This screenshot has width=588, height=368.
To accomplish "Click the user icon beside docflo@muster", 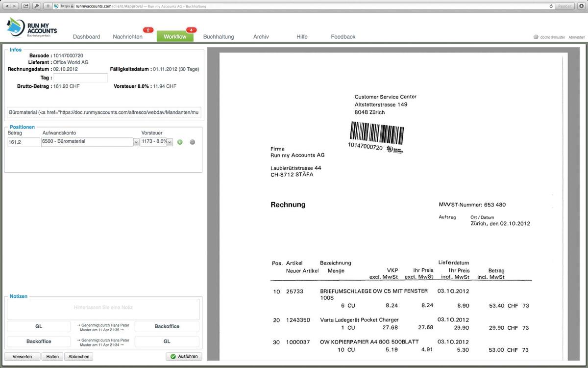I will pos(536,37).
